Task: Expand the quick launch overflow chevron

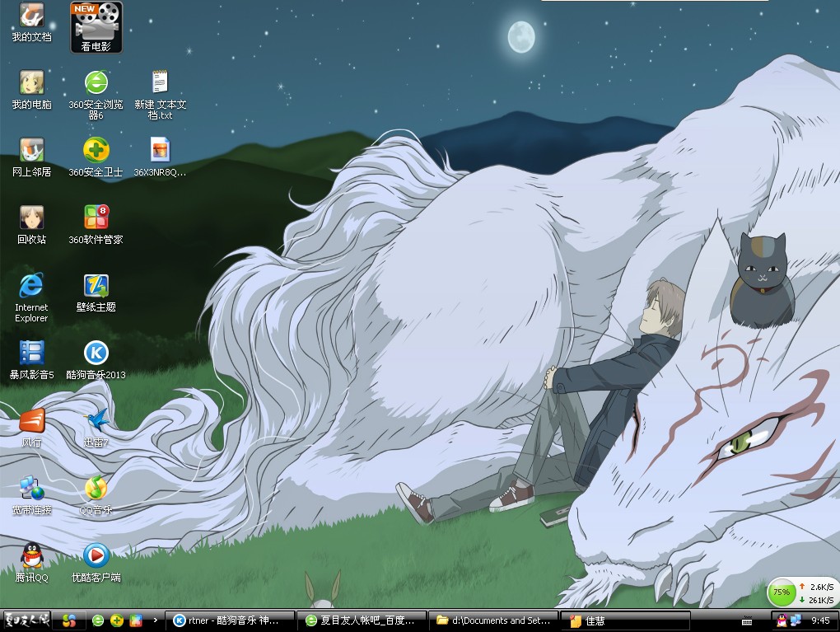Action: [x=156, y=620]
